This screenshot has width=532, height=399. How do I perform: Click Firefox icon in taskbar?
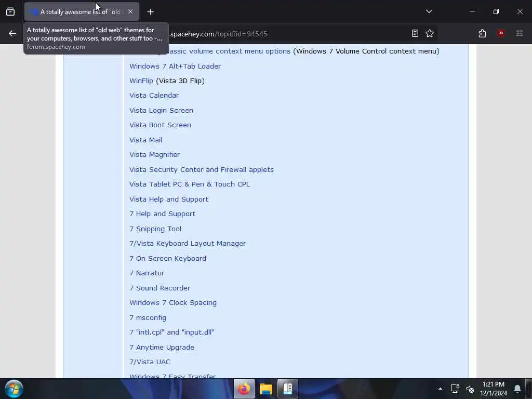(x=244, y=389)
